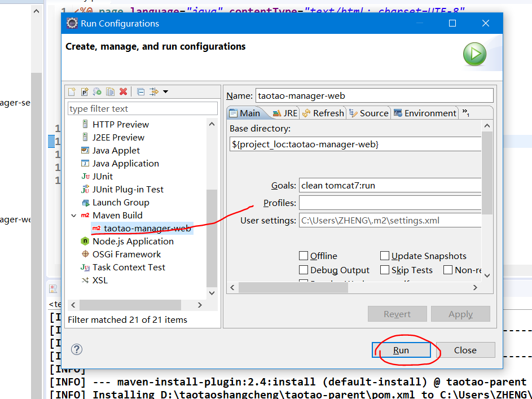
Task: Click the Export launch configuration icon
Action: (x=98, y=91)
